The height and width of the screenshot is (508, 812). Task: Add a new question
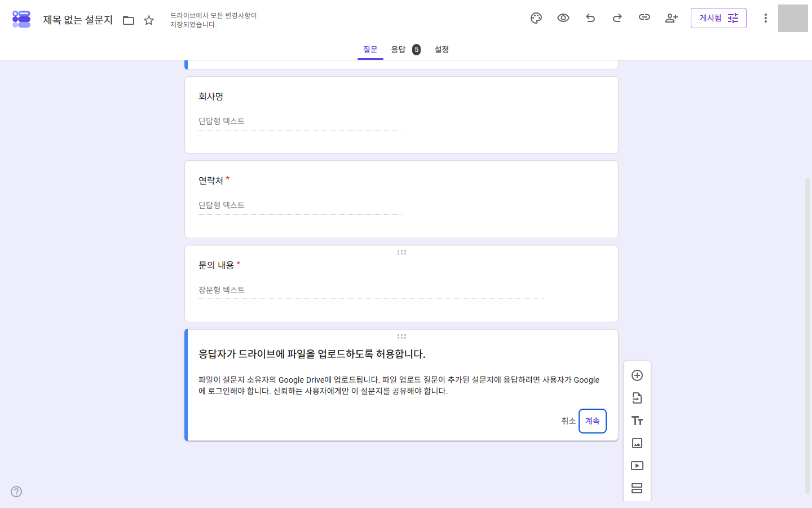point(637,375)
